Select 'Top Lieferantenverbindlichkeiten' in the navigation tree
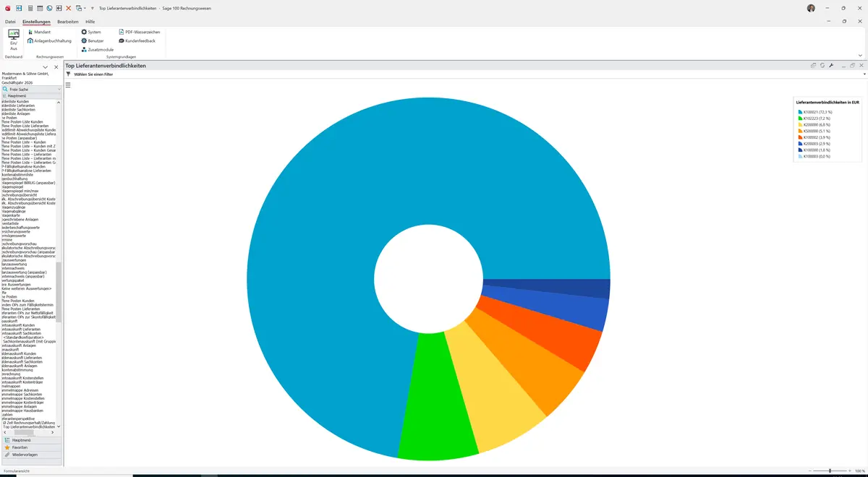The image size is (868, 477). [x=29, y=427]
